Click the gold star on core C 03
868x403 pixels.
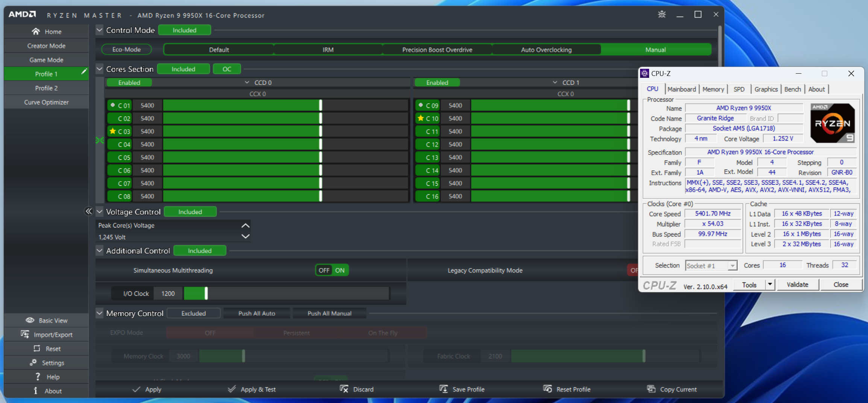point(112,131)
